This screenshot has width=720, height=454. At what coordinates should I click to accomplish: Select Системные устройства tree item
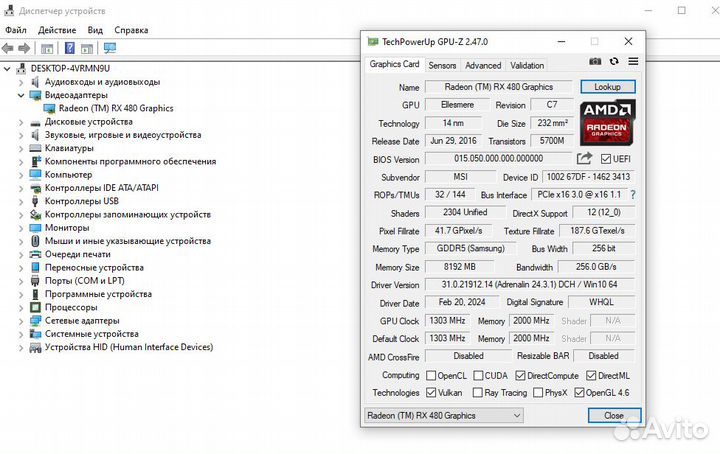92,334
